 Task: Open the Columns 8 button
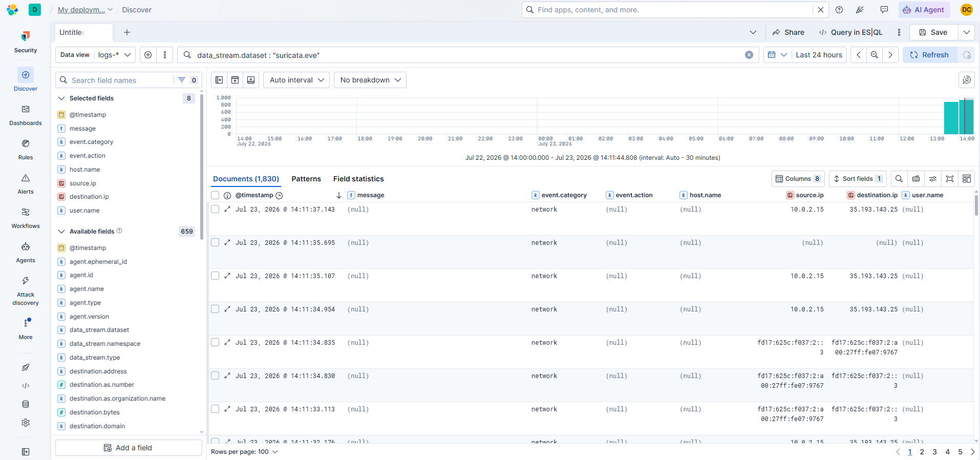(798, 179)
